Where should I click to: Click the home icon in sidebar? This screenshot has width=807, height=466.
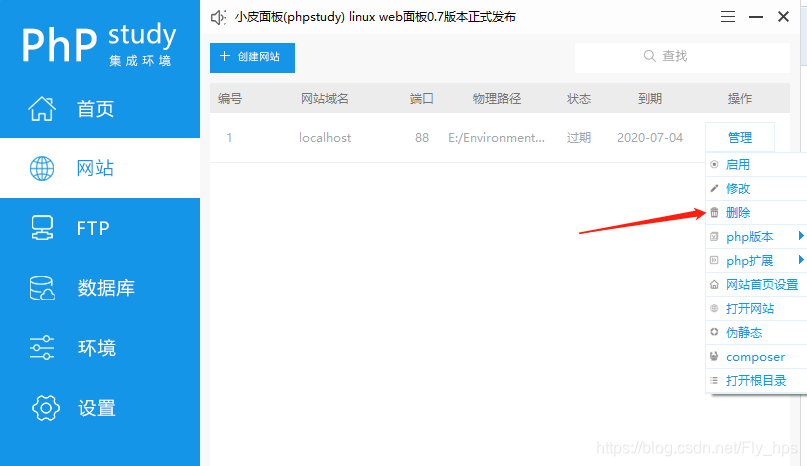coord(42,109)
